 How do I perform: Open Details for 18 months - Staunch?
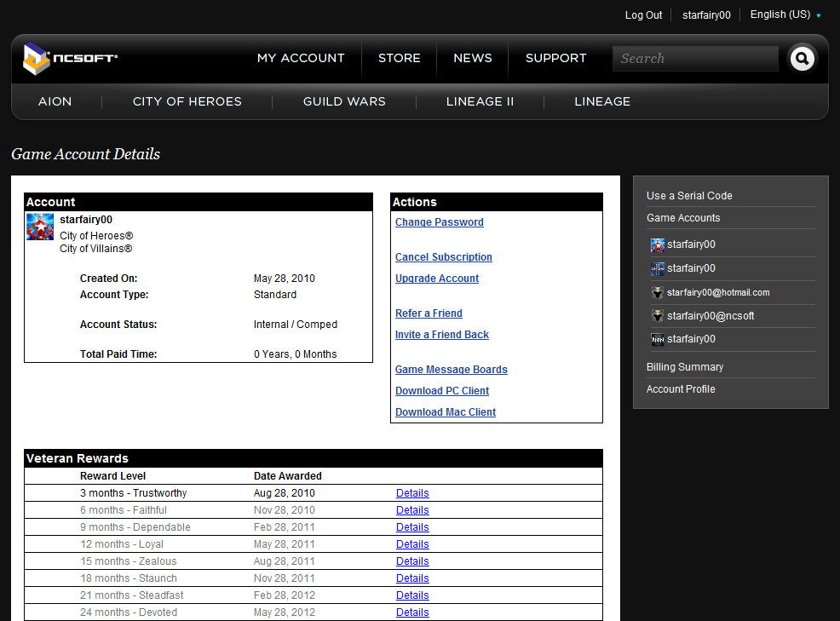tap(412, 578)
